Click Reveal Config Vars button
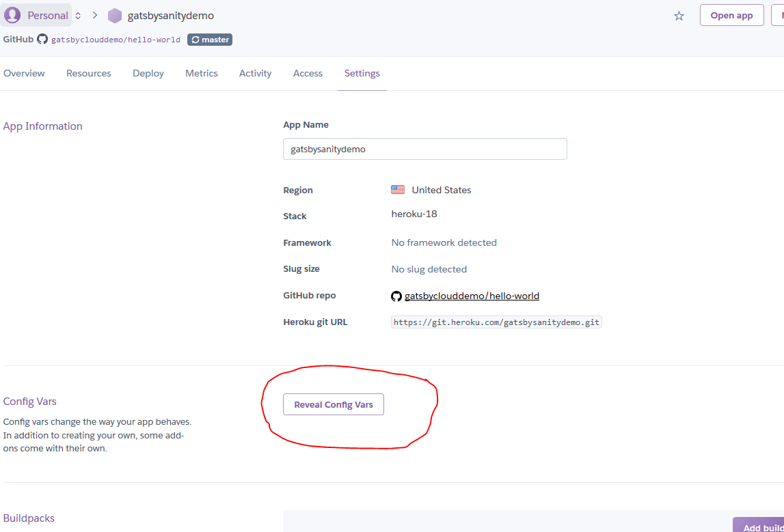This screenshot has width=784, height=532. point(334,404)
